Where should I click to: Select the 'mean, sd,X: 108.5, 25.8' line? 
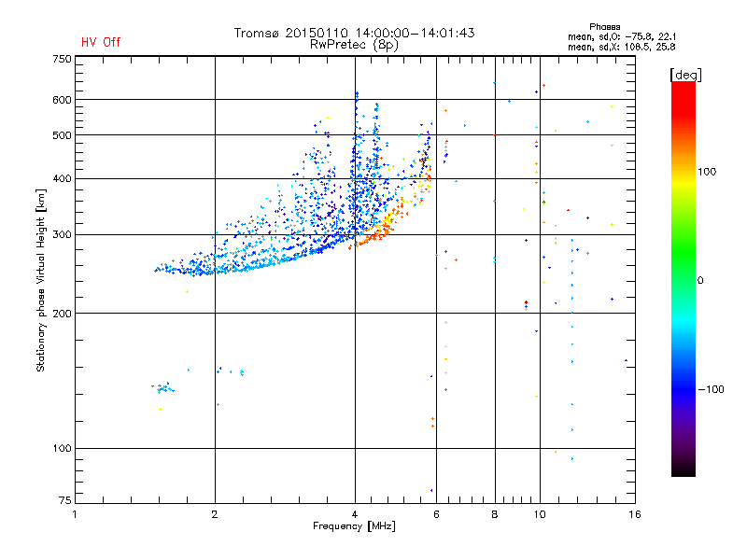[x=622, y=47]
